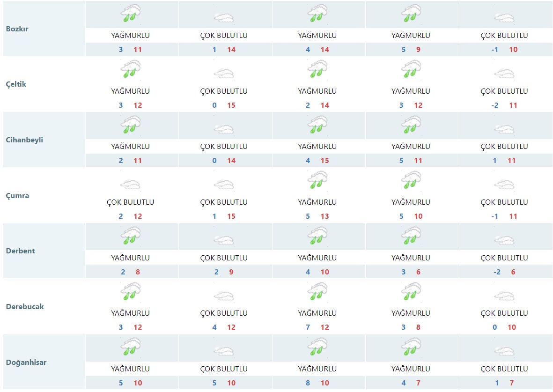Click Doğanhisar's cloudy icon above 1 / 7
Screen dimensions: 553x392
[504, 351]
